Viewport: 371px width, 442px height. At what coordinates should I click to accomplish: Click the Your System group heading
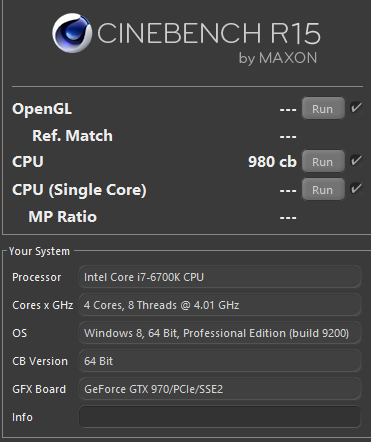click(x=39, y=251)
